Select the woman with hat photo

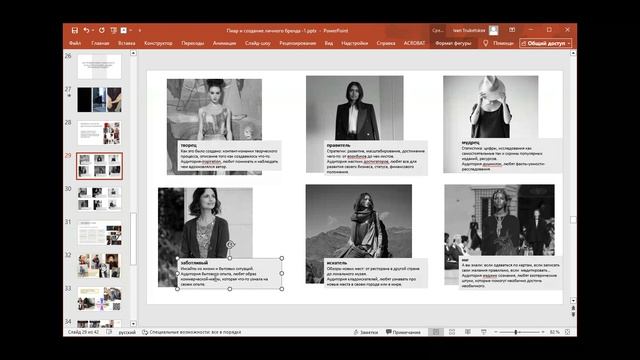point(491,107)
